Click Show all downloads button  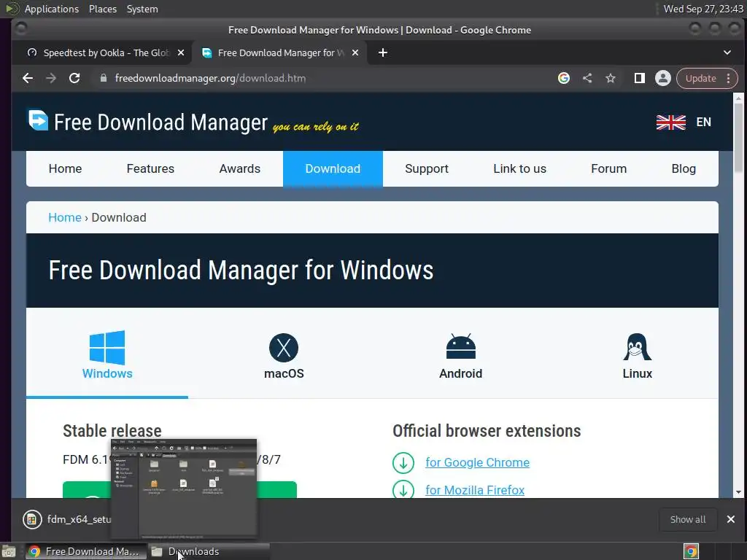(x=688, y=519)
